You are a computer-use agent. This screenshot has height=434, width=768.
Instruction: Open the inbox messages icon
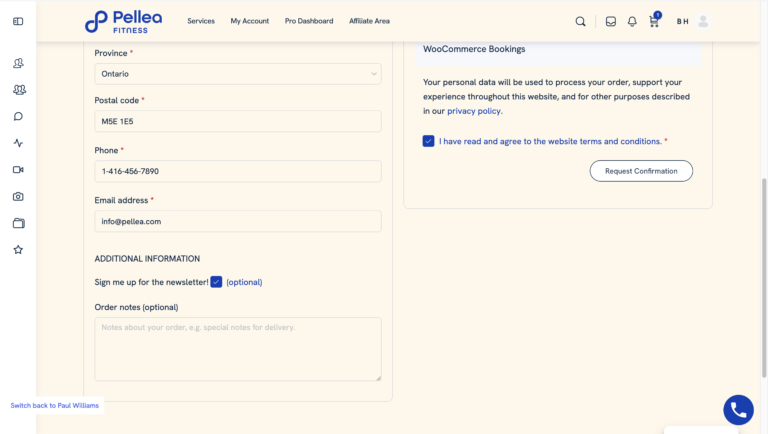[611, 22]
